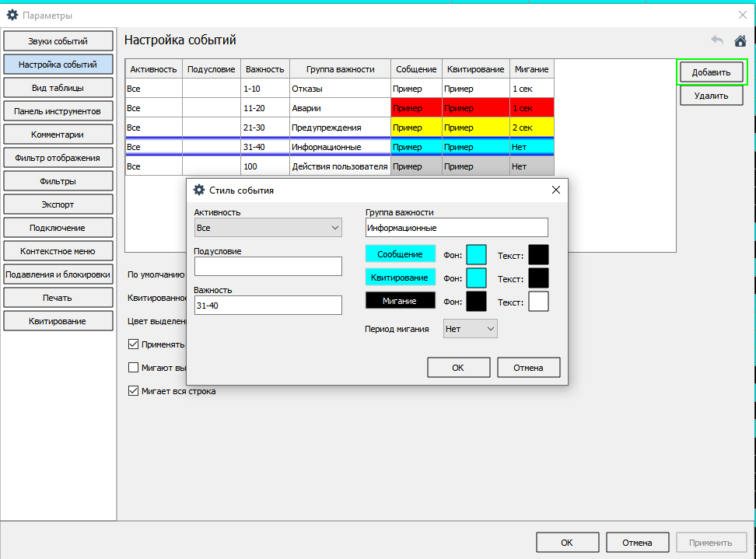756x559 pixels.
Task: Expand the Период мигания dropdown
Action: click(470, 329)
